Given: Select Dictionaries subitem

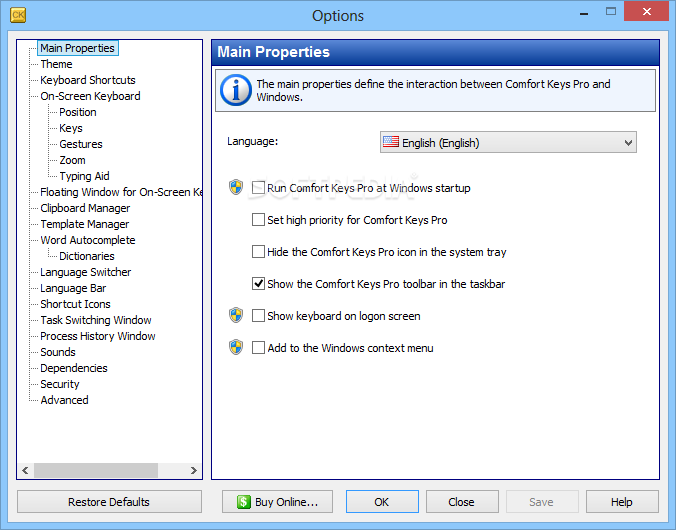Looking at the screenshot, I should pos(87,256).
